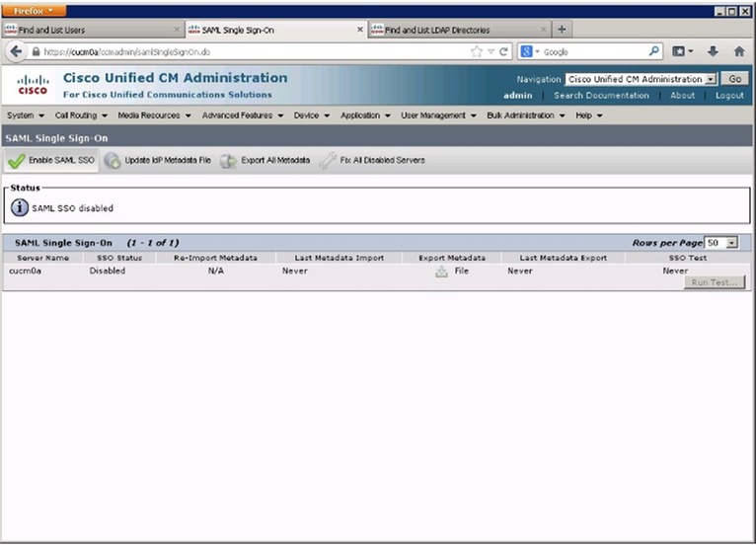
Task: Click the 'SAML SSO disabled' status text
Action: pyautogui.click(x=72, y=208)
